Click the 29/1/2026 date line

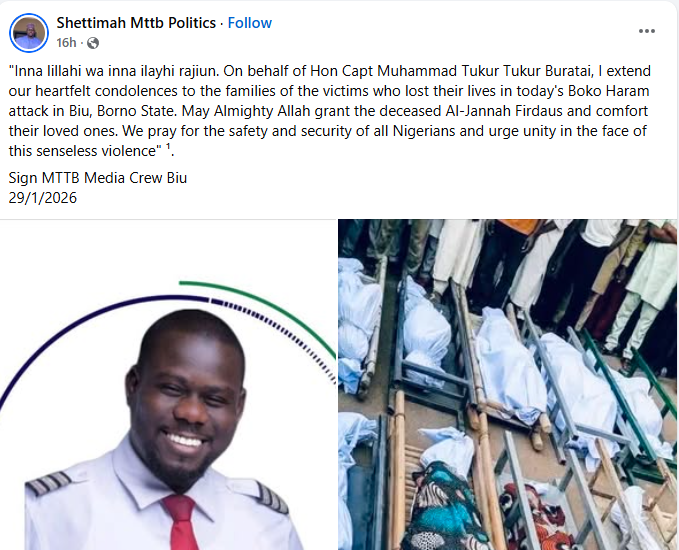pyautogui.click(x=43, y=198)
